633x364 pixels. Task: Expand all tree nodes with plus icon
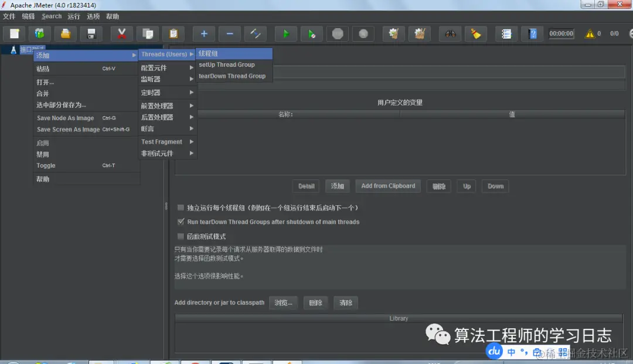(x=203, y=33)
